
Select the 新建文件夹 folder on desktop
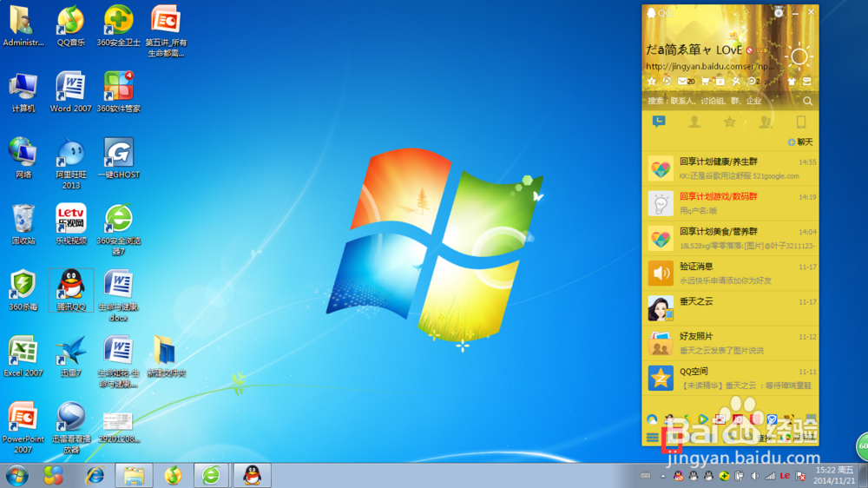click(166, 356)
